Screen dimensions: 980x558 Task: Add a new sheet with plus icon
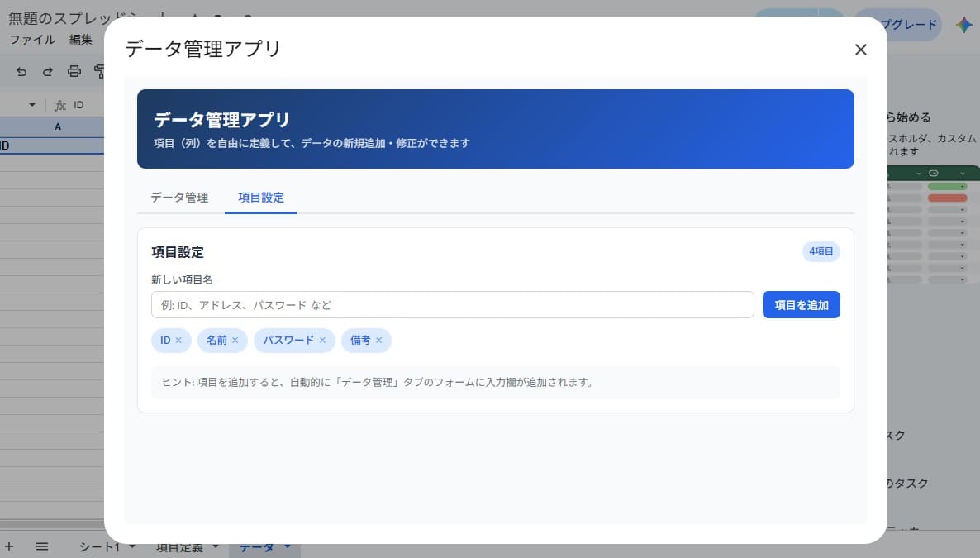click(9, 546)
